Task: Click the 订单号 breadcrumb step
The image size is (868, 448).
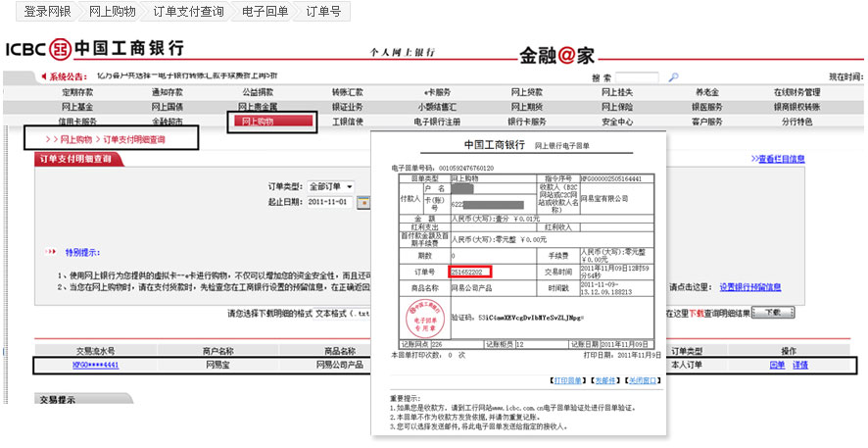Action: click(x=324, y=11)
